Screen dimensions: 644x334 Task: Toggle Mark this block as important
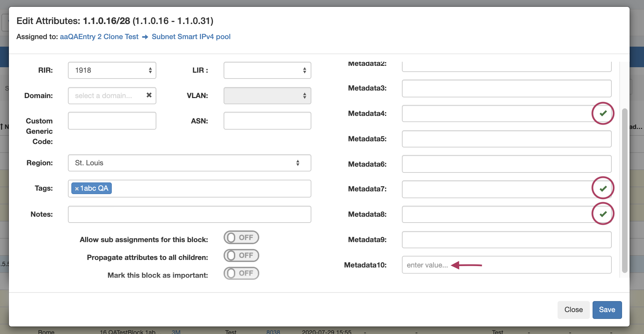tap(241, 273)
